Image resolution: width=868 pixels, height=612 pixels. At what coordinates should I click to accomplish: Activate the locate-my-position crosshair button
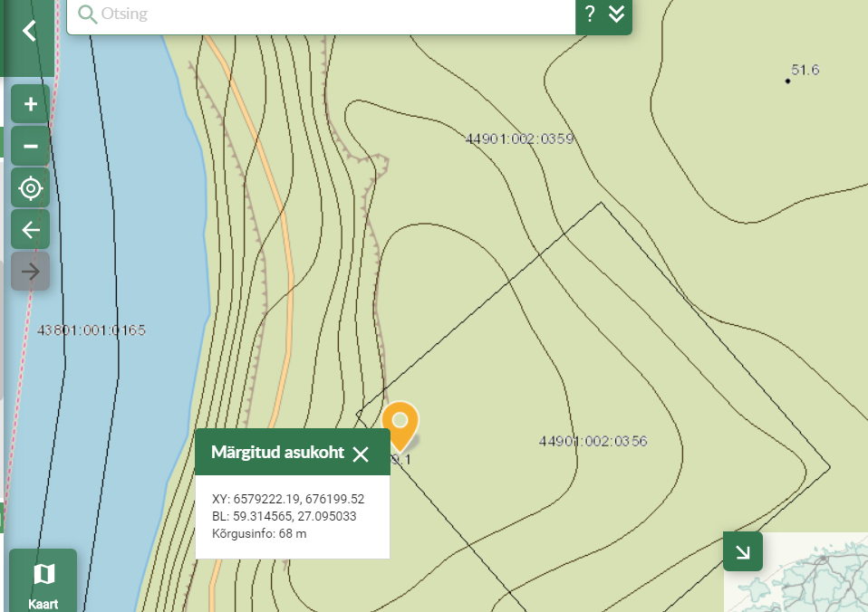pyautogui.click(x=31, y=188)
